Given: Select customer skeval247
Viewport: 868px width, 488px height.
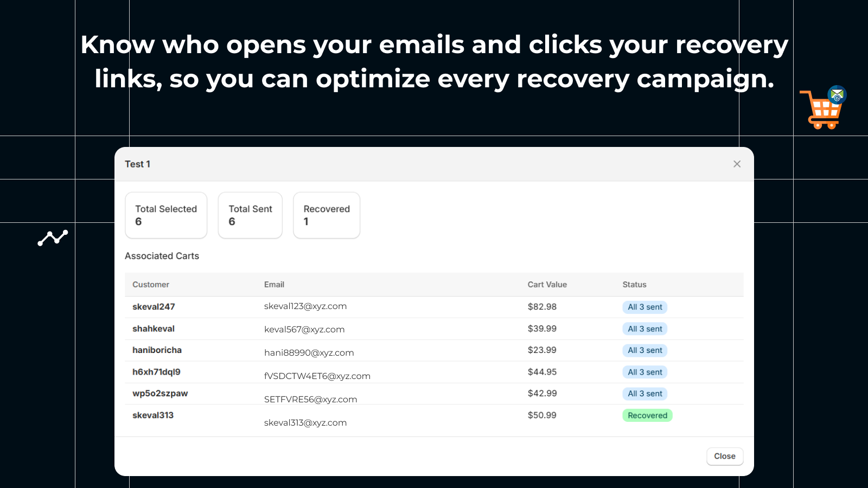Looking at the screenshot, I should 154,307.
